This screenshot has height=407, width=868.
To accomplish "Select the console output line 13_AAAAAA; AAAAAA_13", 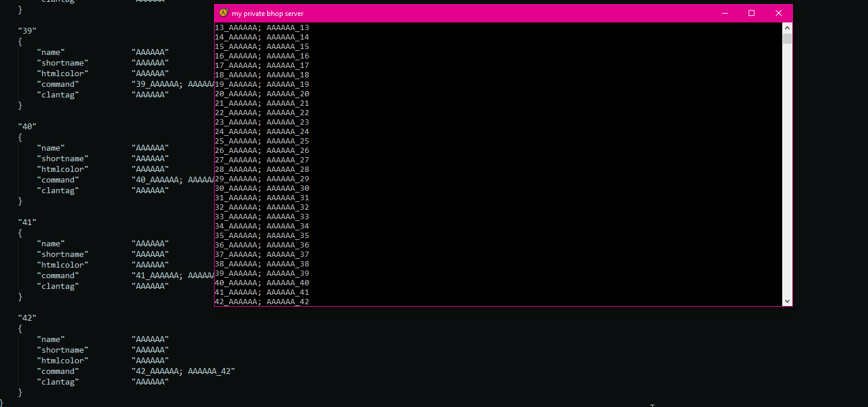I will click(x=261, y=27).
